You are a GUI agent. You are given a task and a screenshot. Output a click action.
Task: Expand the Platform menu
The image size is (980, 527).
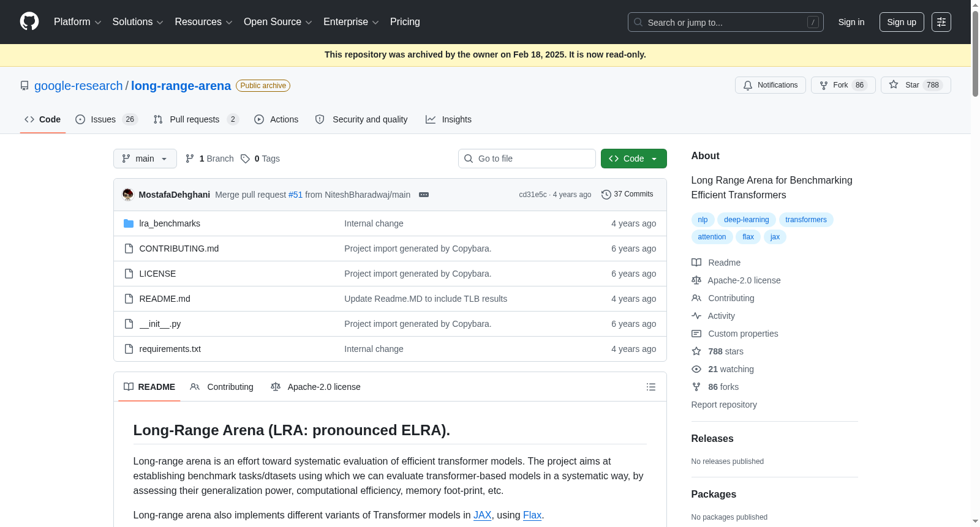click(x=78, y=22)
